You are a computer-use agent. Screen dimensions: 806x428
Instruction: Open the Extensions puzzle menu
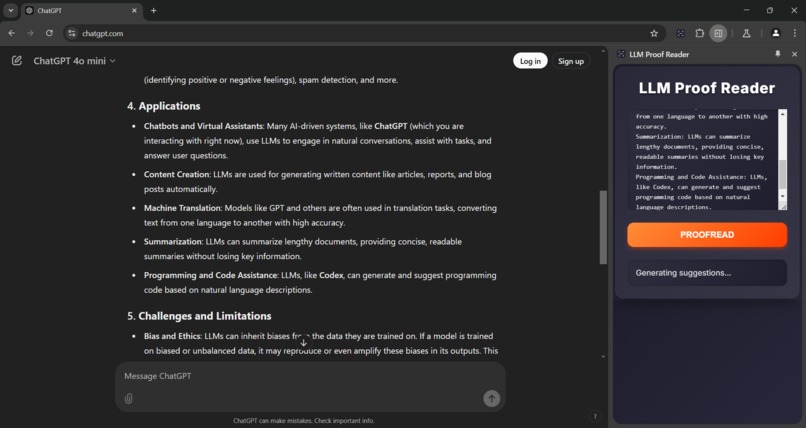click(x=700, y=33)
